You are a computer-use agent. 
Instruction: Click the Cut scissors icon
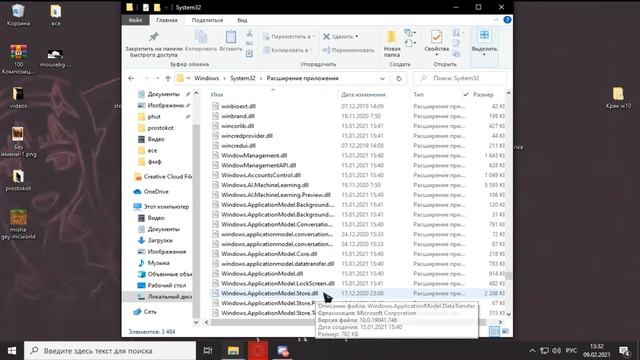point(249,33)
